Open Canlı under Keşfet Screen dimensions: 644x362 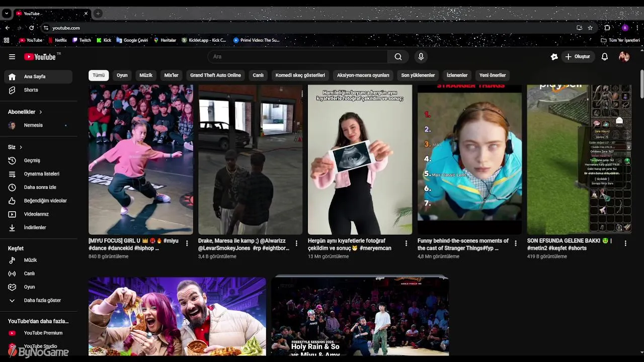(38, 274)
